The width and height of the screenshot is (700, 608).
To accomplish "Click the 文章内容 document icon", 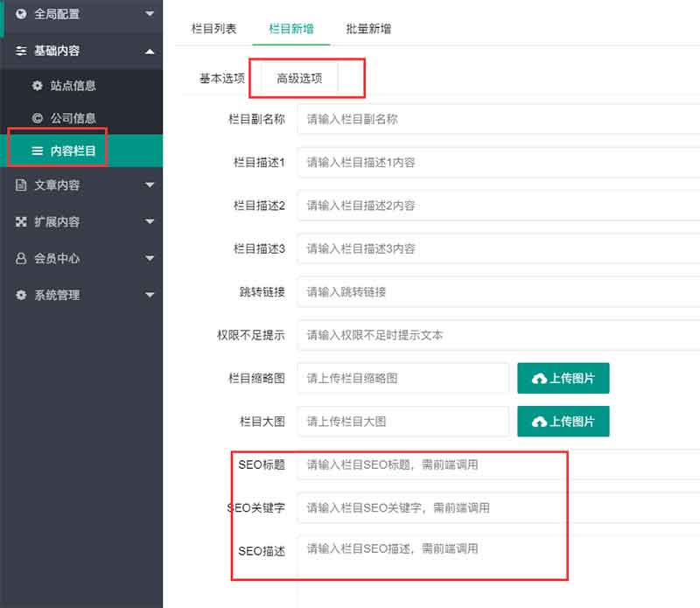I will coord(20,185).
